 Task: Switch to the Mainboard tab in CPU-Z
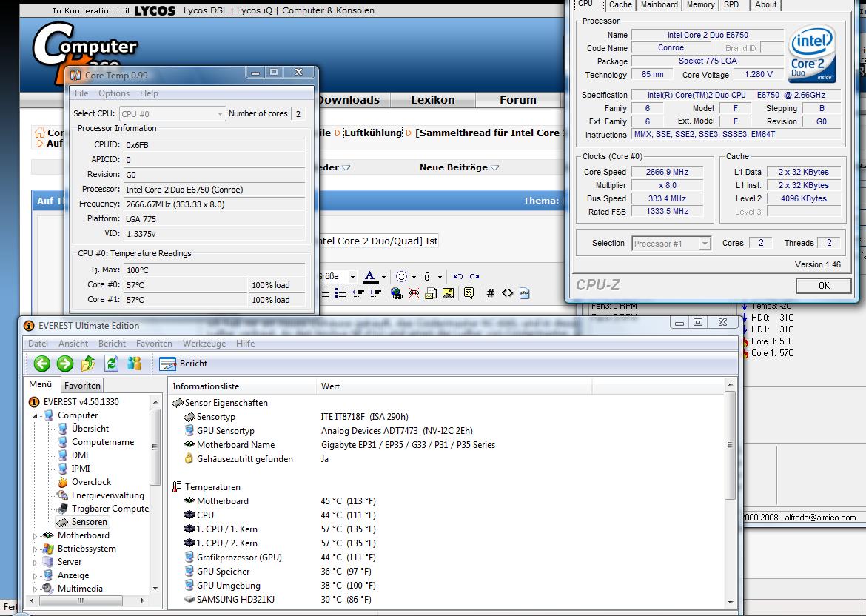(659, 4)
